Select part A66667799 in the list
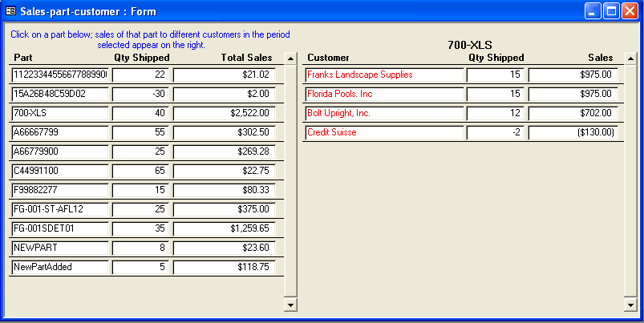 [x=60, y=132]
